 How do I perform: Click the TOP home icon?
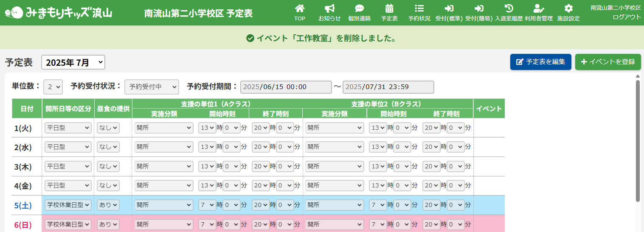tap(300, 9)
